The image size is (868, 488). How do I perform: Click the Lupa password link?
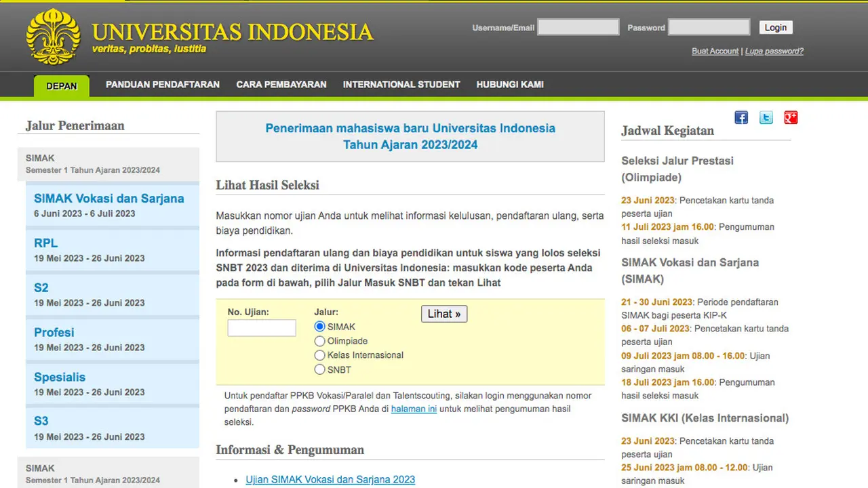click(774, 51)
